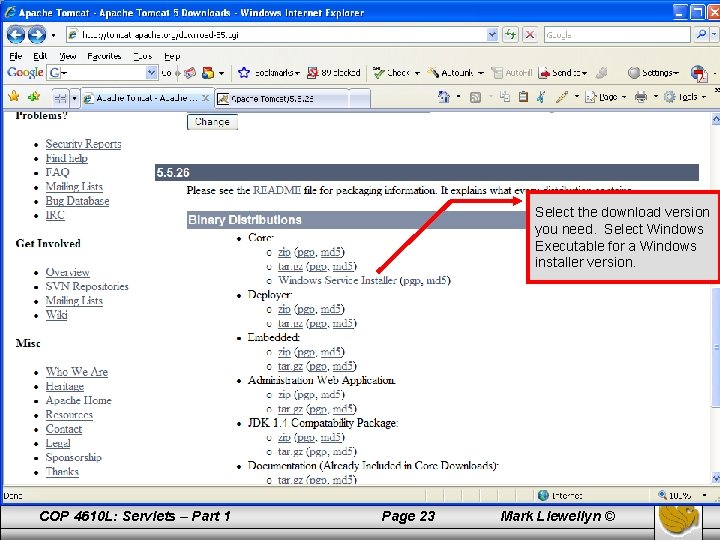Click the Google toolbar search input
Viewport: 720px width, 540px height.
tap(97, 73)
